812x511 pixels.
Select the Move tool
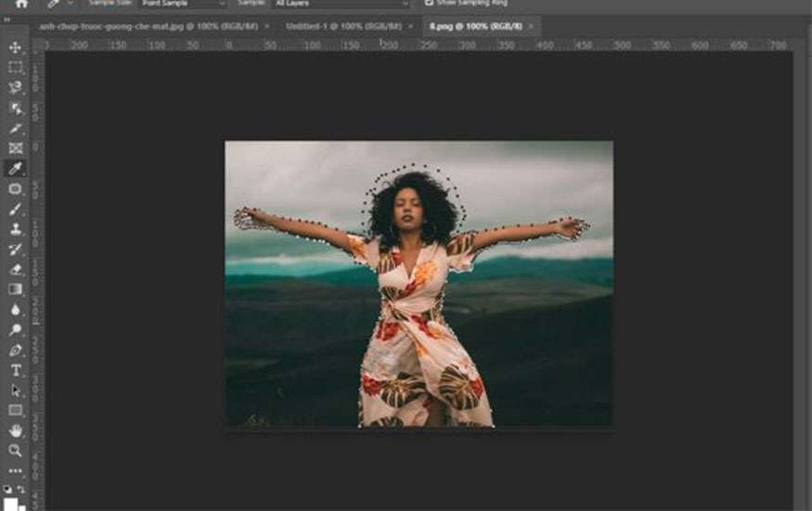(15, 47)
